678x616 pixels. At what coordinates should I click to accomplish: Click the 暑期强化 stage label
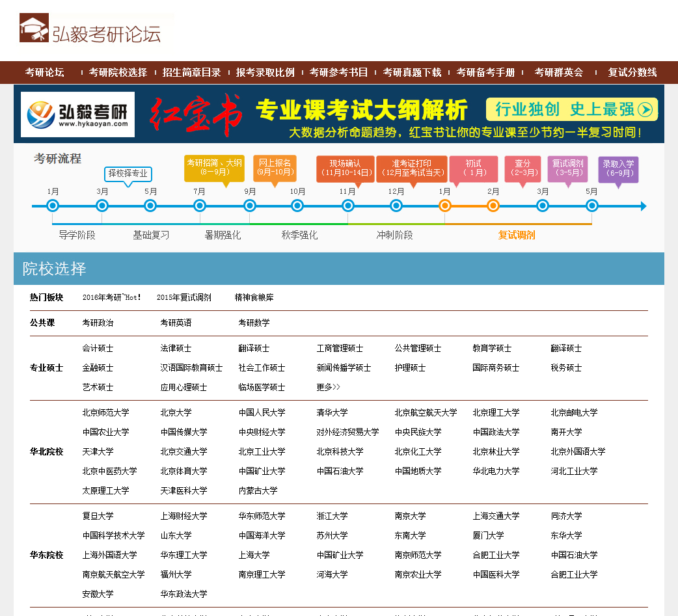click(223, 235)
